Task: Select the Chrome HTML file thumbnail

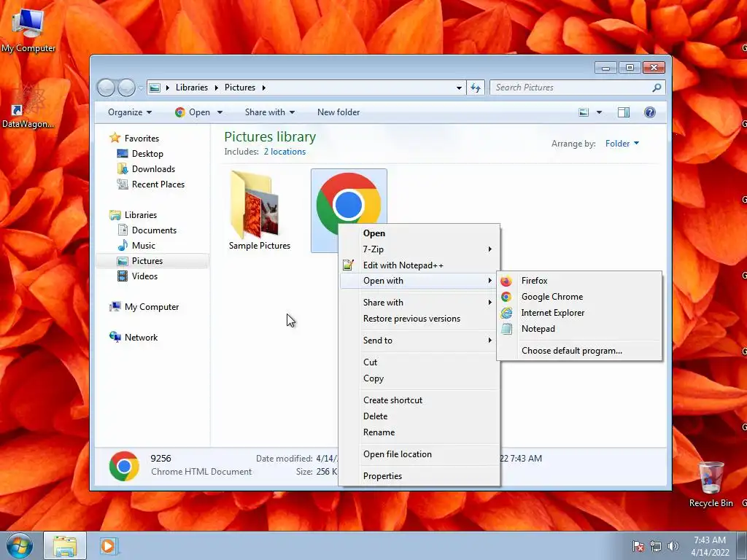Action: pyautogui.click(x=349, y=204)
